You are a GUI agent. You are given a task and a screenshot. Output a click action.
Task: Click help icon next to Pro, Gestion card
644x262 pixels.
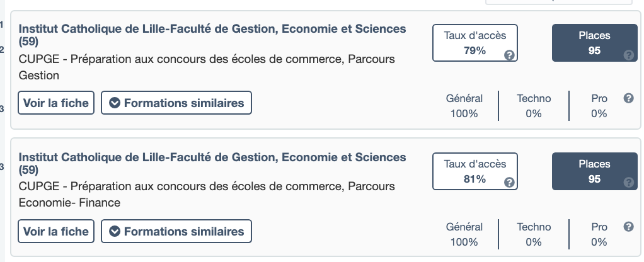click(x=628, y=98)
